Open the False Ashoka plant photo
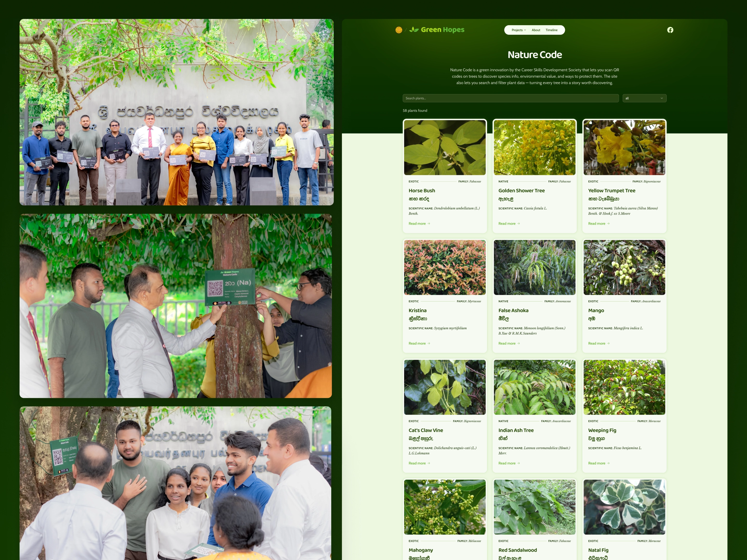The width and height of the screenshot is (747, 560). [x=535, y=267]
